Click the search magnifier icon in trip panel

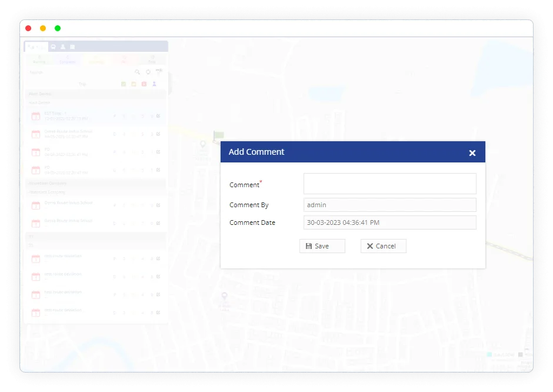pyautogui.click(x=138, y=72)
